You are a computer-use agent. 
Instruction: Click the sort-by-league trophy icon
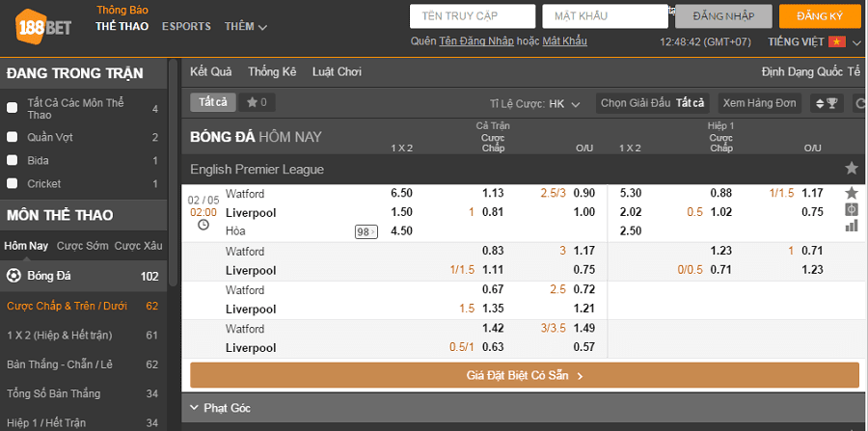pos(827,103)
